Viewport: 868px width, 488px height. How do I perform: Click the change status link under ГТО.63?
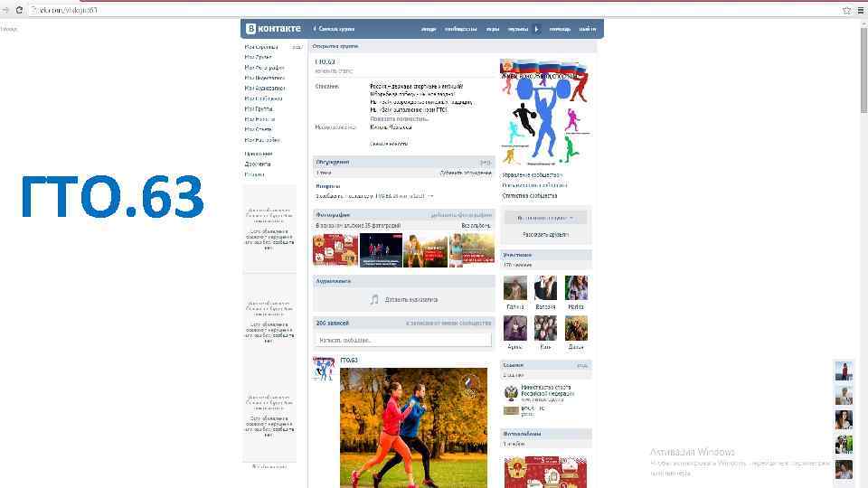tap(334, 70)
